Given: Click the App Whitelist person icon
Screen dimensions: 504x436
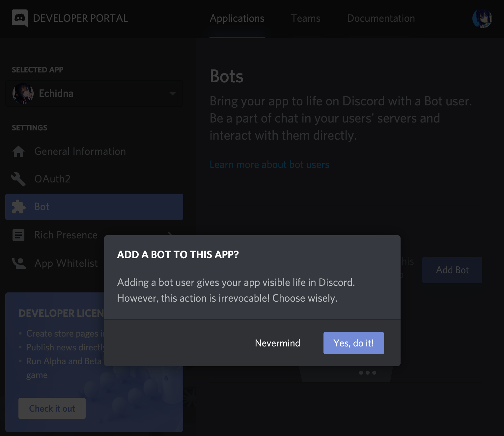Looking at the screenshot, I should (x=19, y=263).
